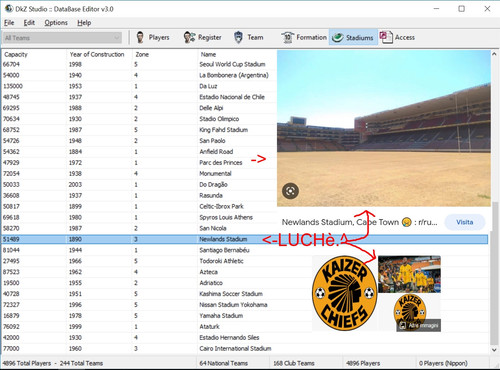Image resolution: width=500 pixels, height=370 pixels.
Task: Select Estadio Nacional de Chile row
Action: click(x=139, y=97)
